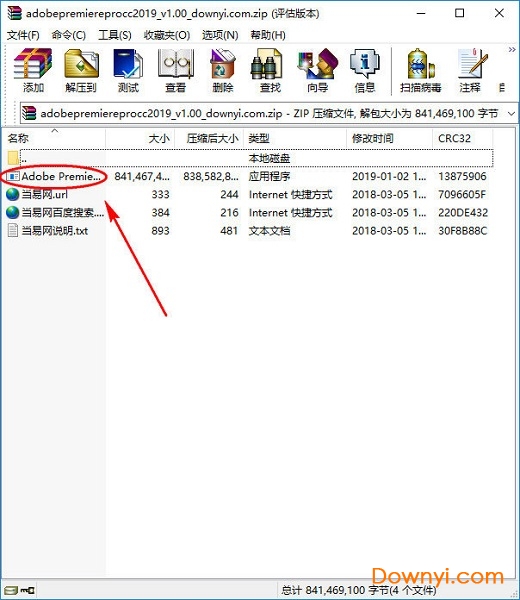Close the WinRAR window
Viewport: 520px width, 600px height.
pyautogui.click(x=499, y=13)
